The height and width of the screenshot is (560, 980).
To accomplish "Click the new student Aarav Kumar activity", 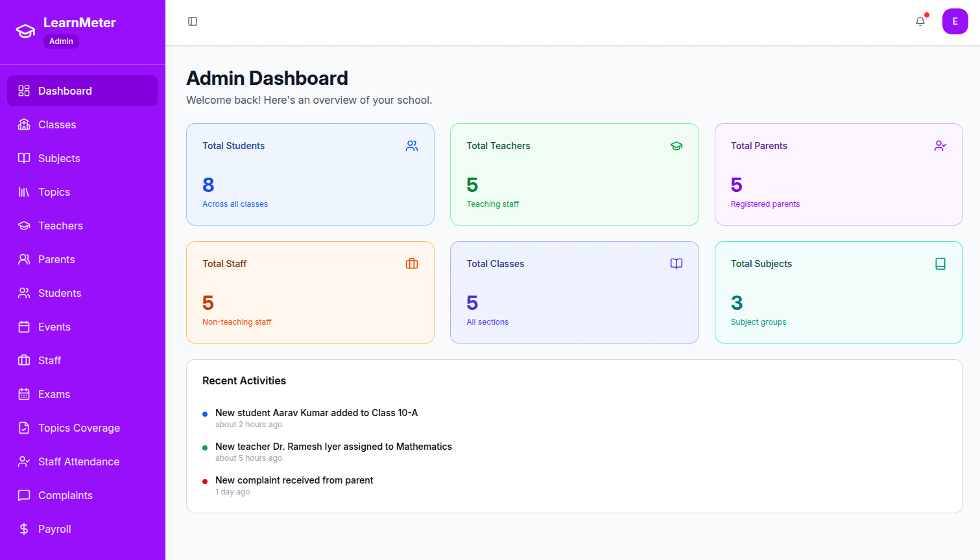I will (x=317, y=413).
